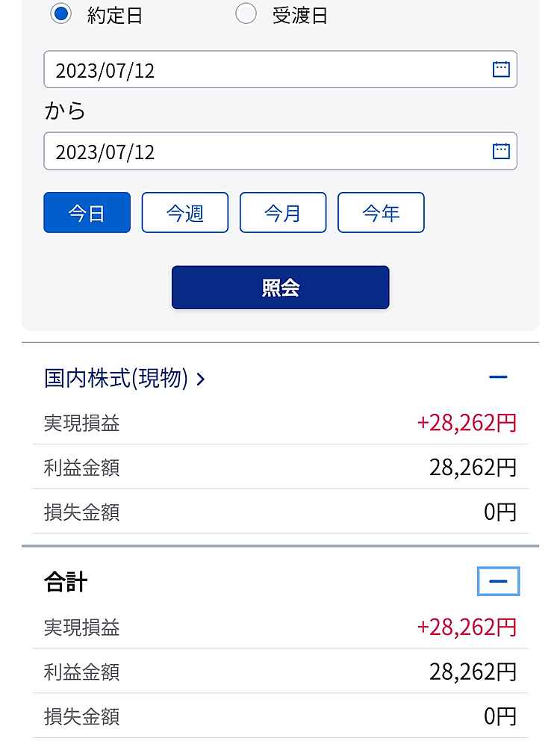Set the period to 今月

[x=283, y=213]
